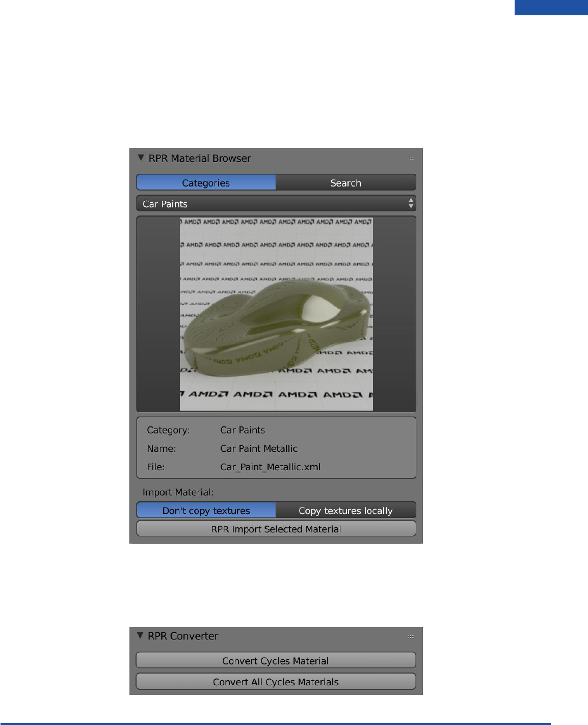Image resolution: width=588 pixels, height=725 pixels.
Task: Click the Car Paints category value
Action: click(x=243, y=430)
